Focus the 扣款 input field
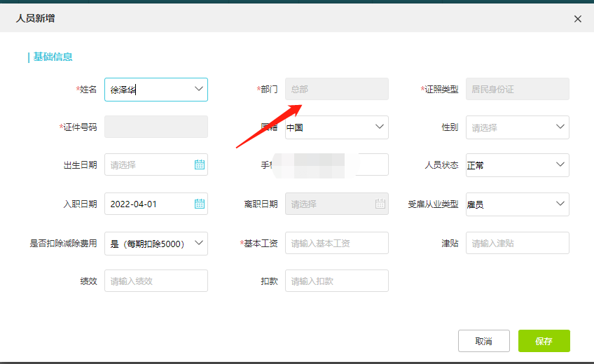Viewport: 594px width, 364px height. [337, 281]
